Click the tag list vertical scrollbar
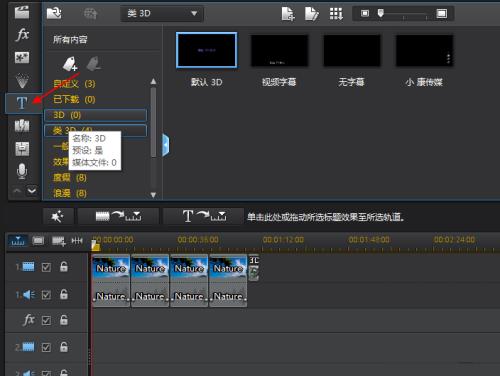This screenshot has height=376, width=500. 153,122
